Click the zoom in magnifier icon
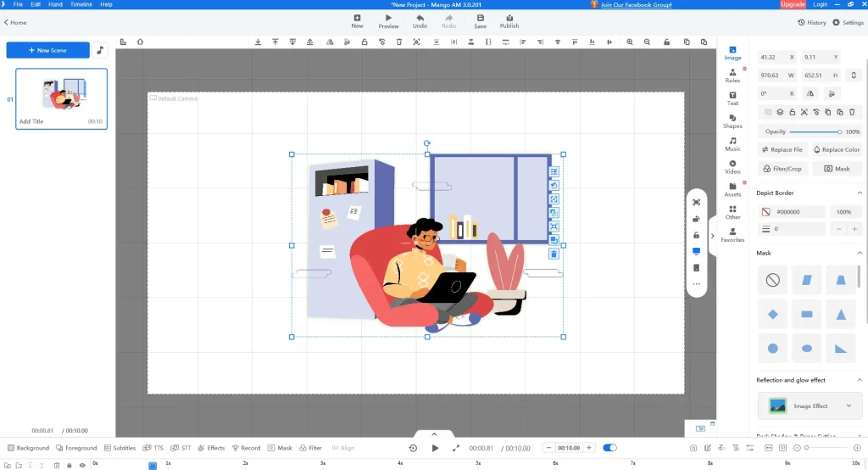 point(630,42)
